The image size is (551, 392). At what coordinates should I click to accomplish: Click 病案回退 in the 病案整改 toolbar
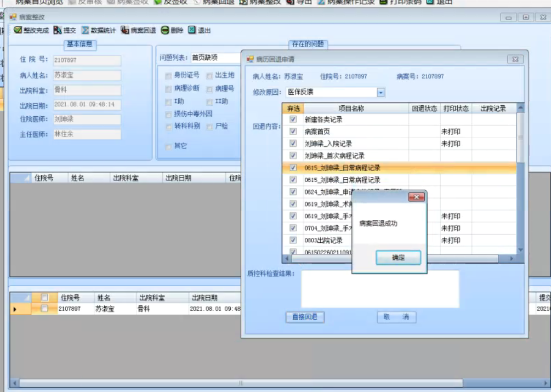139,30
